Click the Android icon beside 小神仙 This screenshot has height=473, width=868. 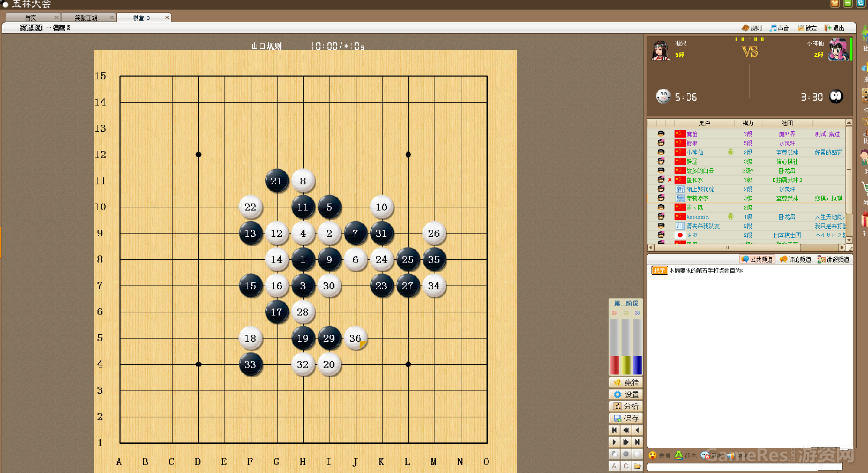(731, 152)
